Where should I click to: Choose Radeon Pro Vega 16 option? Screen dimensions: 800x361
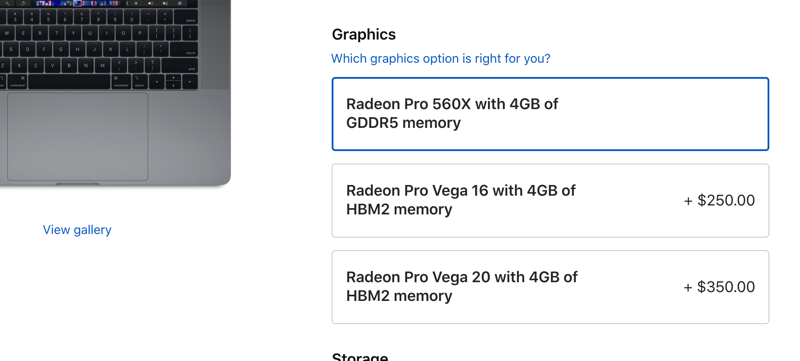tap(550, 200)
